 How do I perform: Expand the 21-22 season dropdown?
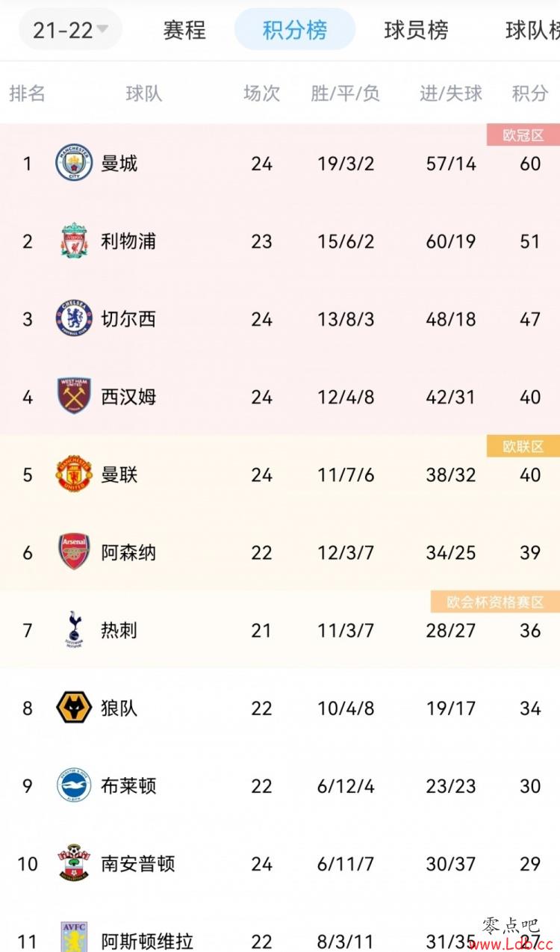tap(70, 30)
